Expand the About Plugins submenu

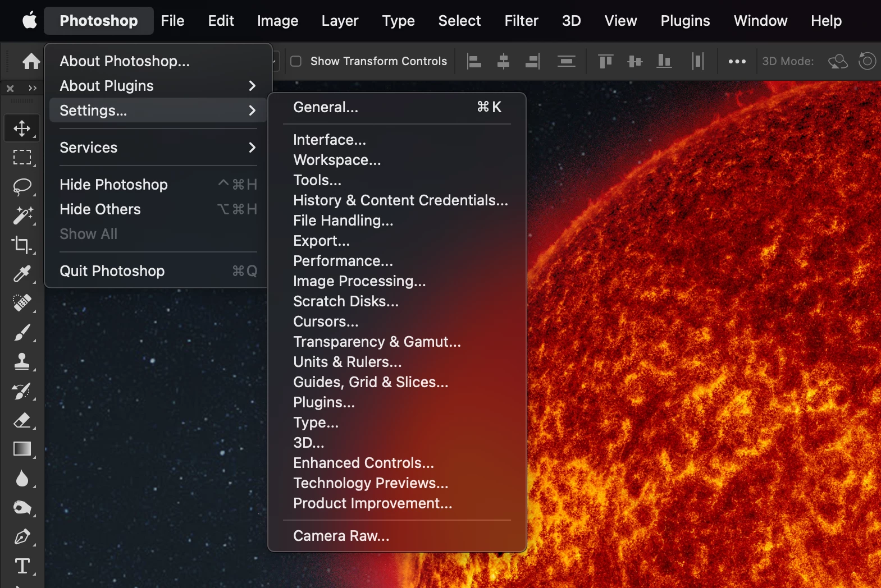[x=158, y=86]
